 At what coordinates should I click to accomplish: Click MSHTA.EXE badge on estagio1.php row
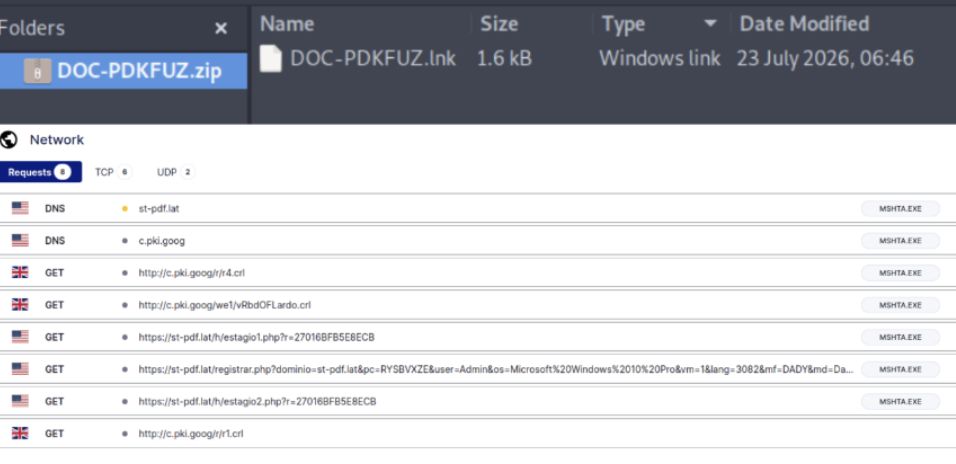point(900,337)
